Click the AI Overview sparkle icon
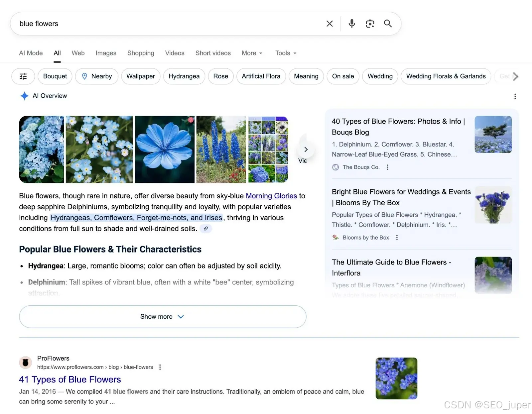 (24, 96)
